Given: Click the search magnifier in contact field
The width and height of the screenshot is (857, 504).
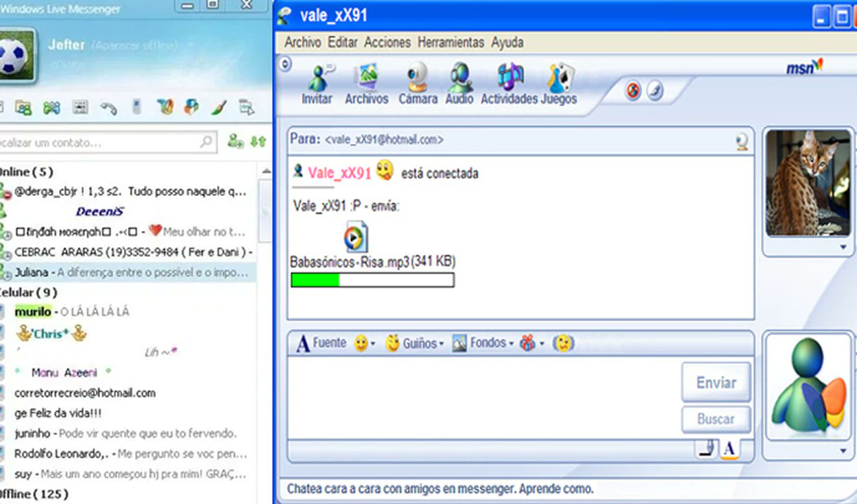Looking at the screenshot, I should pyautogui.click(x=206, y=142).
